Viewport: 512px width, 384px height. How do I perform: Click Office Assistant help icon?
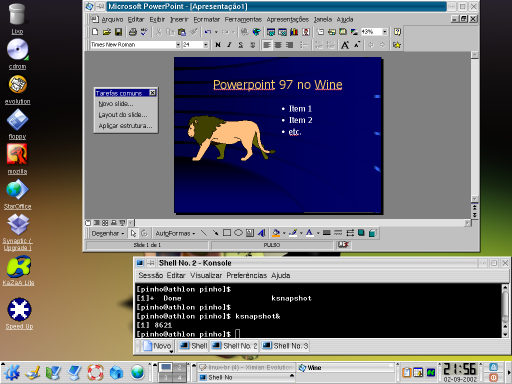click(x=397, y=32)
